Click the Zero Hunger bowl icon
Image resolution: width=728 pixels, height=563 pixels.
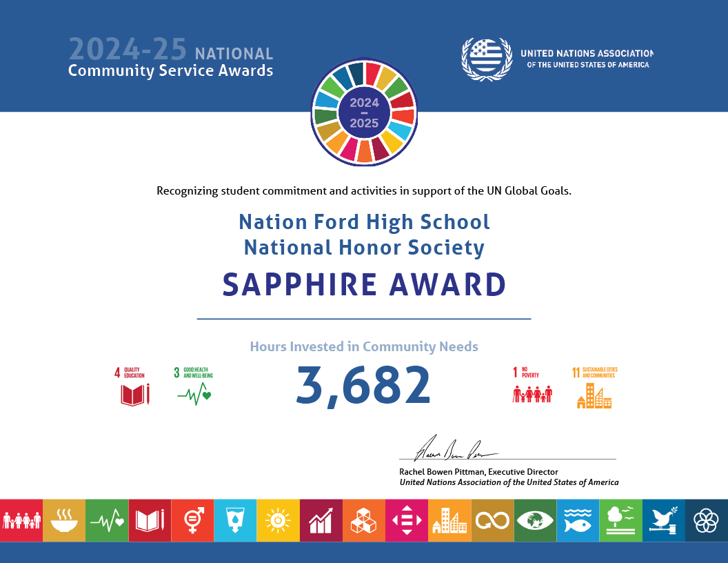tap(64, 520)
